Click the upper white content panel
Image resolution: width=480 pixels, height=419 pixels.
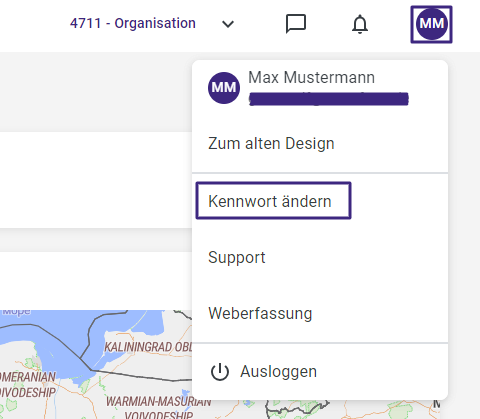(96, 180)
